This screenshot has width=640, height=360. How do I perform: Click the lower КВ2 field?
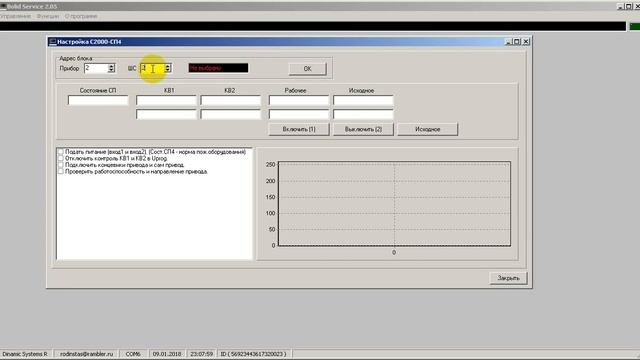pos(231,114)
